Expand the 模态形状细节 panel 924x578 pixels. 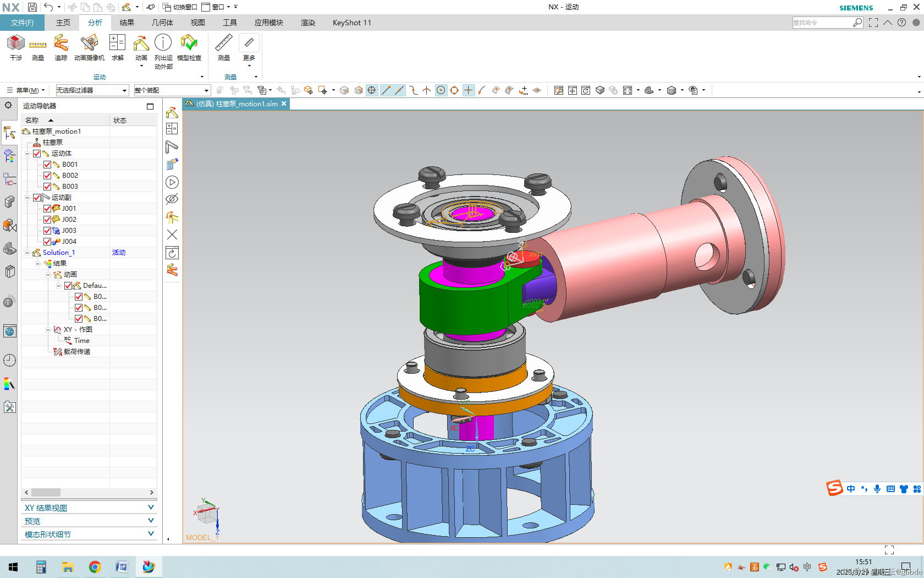[89, 534]
